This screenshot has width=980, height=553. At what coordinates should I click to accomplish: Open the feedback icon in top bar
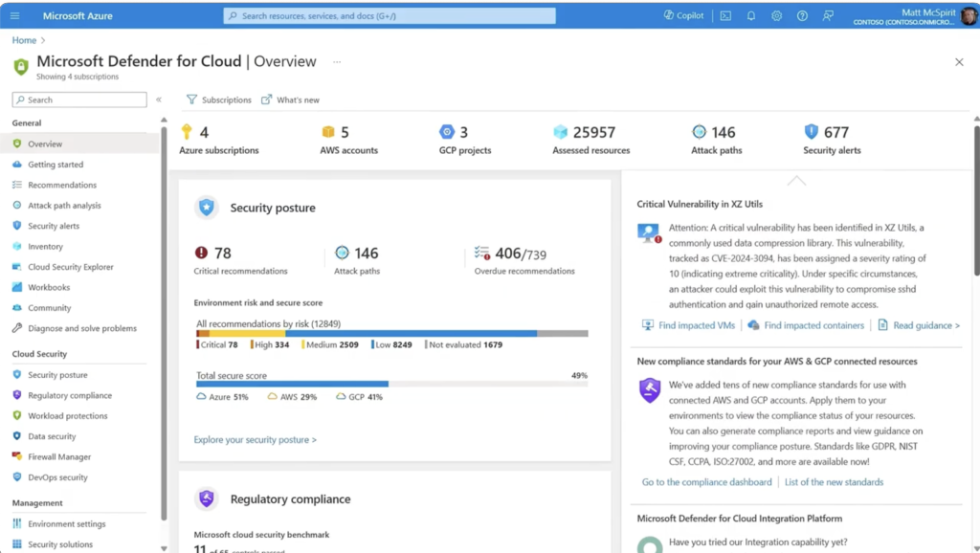click(828, 15)
